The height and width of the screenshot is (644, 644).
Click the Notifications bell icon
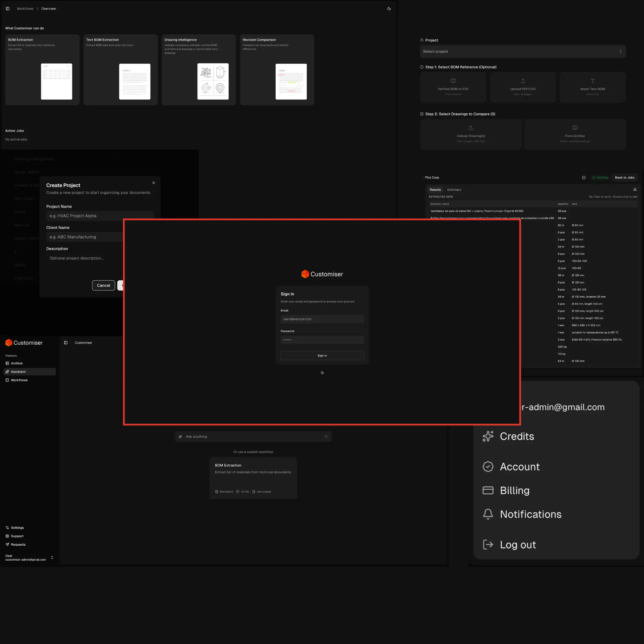coord(488,514)
